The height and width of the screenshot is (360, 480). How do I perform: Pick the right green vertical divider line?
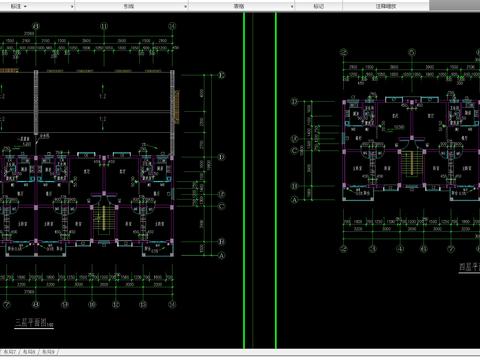click(x=276, y=180)
